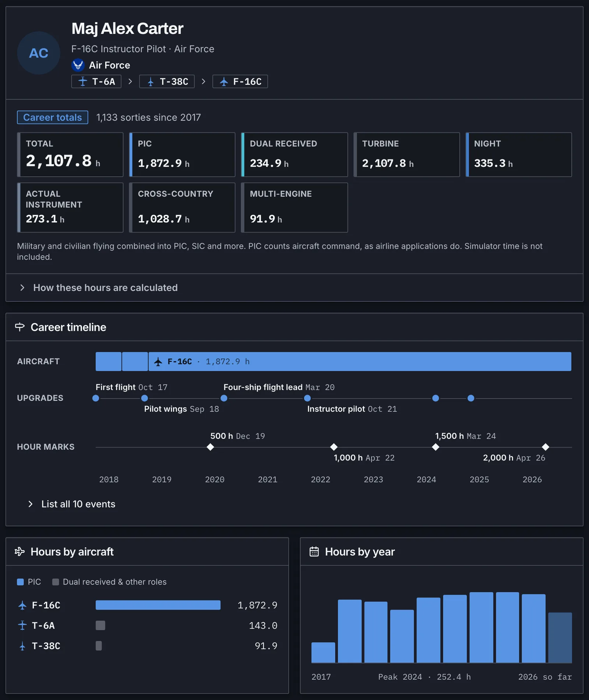Image resolution: width=589 pixels, height=700 pixels.
Task: Click '1,133 sorties since 2017' text
Action: tap(149, 117)
